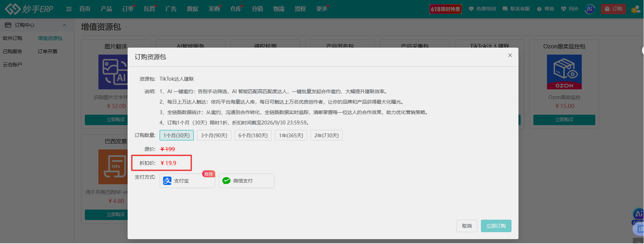Open the 仓库 menu
644x244 pixels.
point(236,9)
